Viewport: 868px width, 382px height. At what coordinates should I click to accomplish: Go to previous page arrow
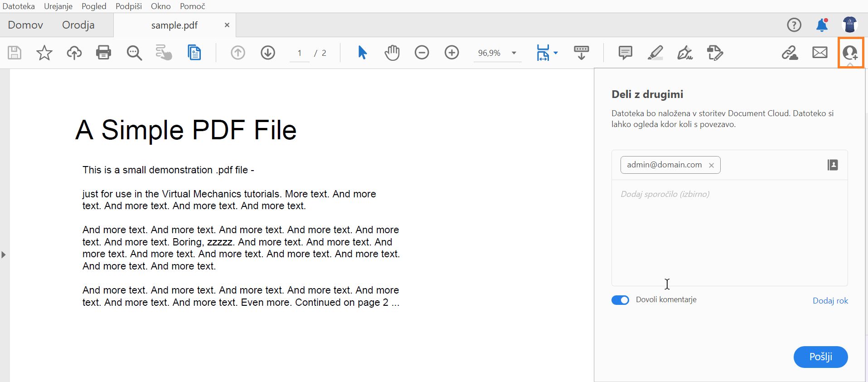[238, 53]
